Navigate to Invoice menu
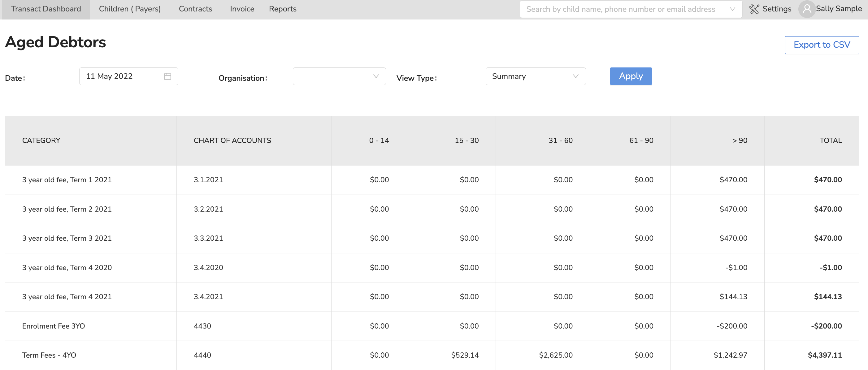The height and width of the screenshot is (370, 868). (x=242, y=9)
